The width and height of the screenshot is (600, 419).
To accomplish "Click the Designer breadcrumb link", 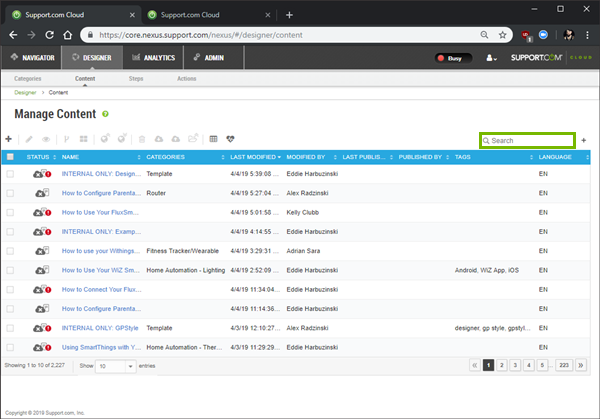I will (x=25, y=93).
